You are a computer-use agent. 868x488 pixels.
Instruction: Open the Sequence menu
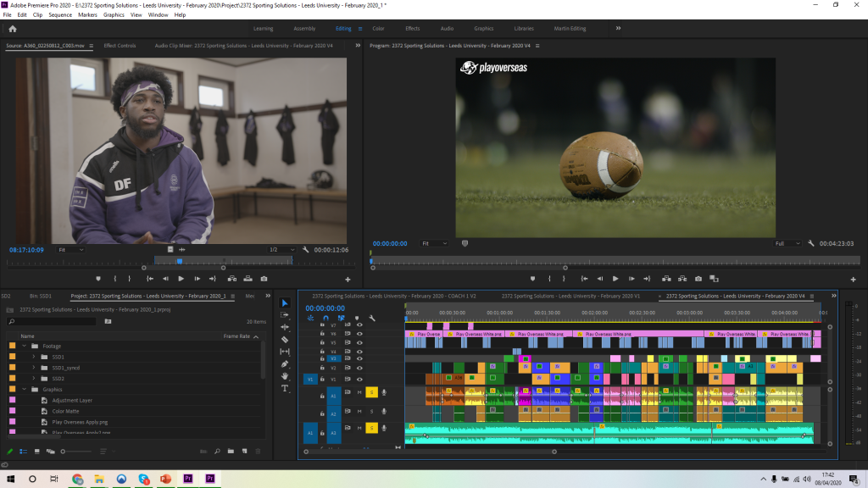coord(60,14)
